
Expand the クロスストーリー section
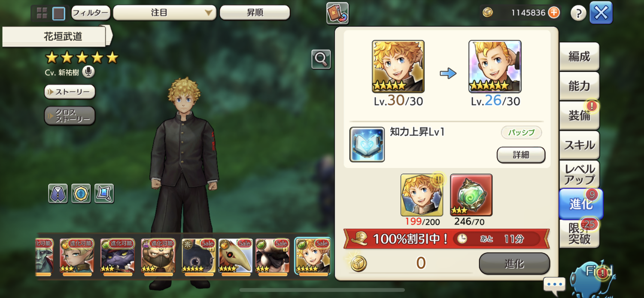pos(70,116)
